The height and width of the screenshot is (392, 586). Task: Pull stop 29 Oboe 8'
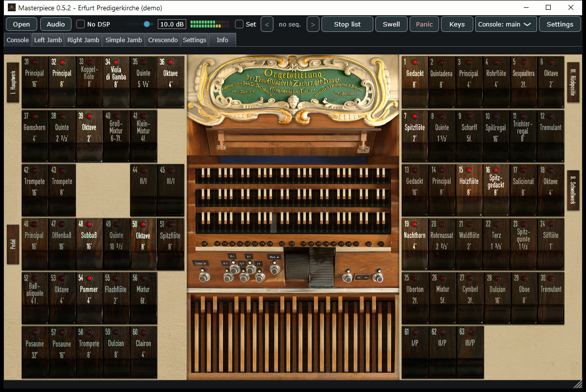[x=524, y=298]
